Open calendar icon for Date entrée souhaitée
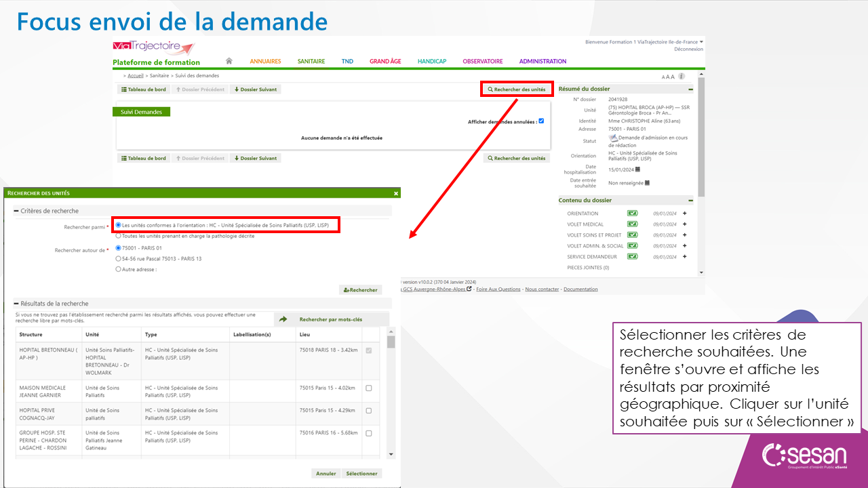Viewport: 868px width, 488px height. pyautogui.click(x=647, y=183)
